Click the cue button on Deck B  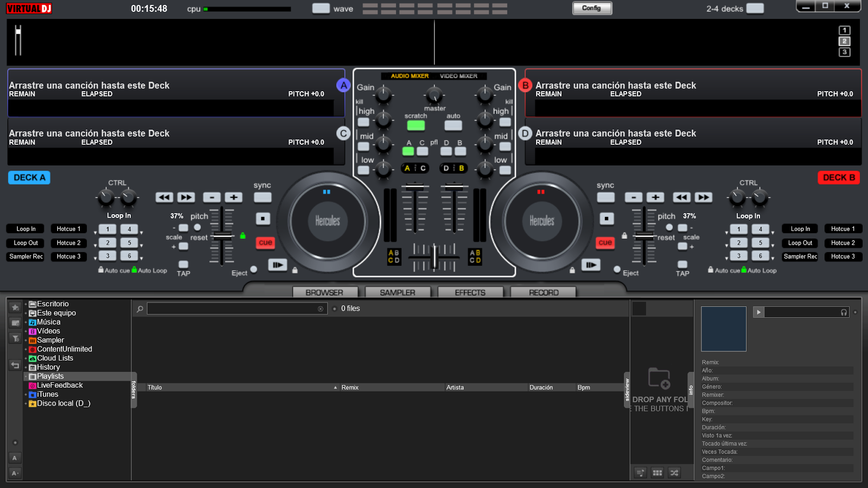604,243
